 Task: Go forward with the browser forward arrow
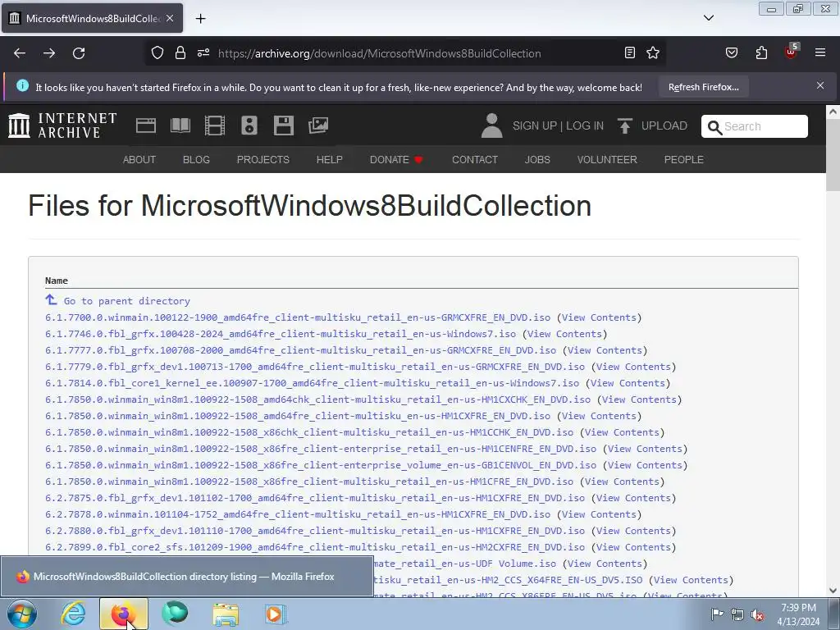(x=49, y=53)
